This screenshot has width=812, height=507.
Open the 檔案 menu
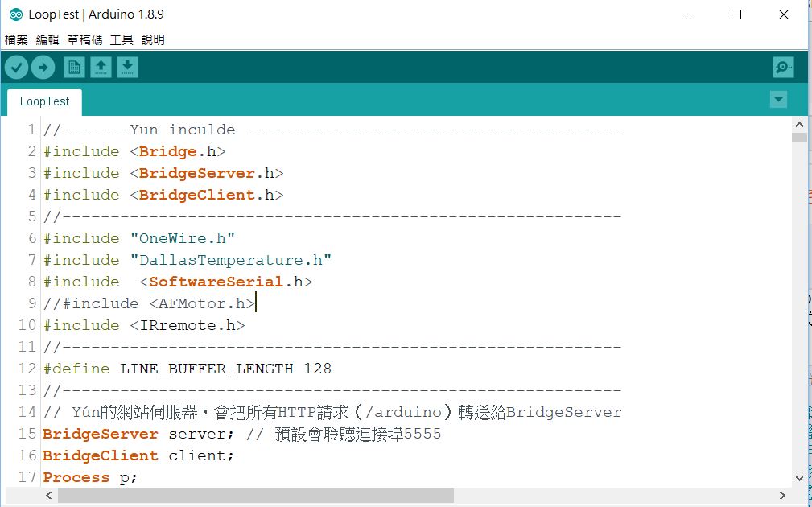click(x=16, y=40)
